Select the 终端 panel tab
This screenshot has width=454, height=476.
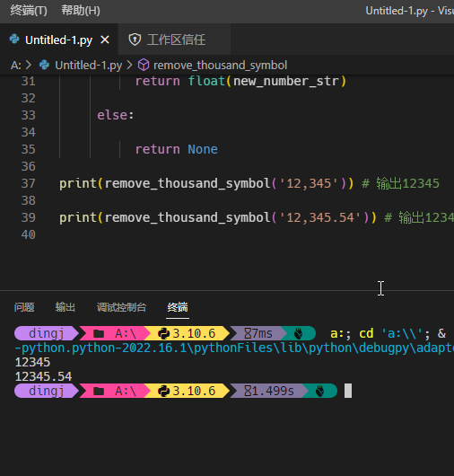178,307
